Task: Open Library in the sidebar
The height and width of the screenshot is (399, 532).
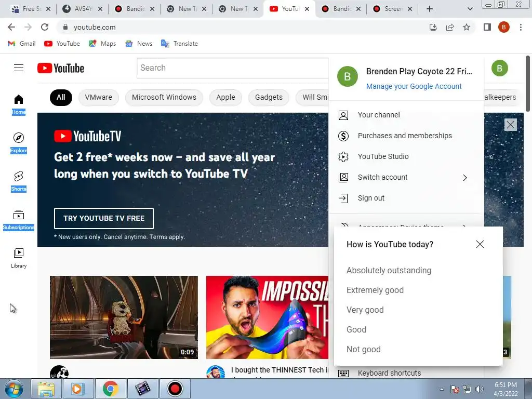Action: point(19,258)
